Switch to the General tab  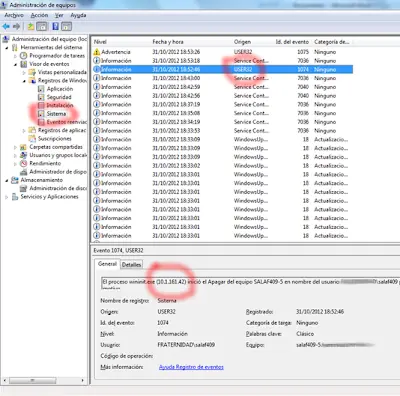[x=107, y=264]
